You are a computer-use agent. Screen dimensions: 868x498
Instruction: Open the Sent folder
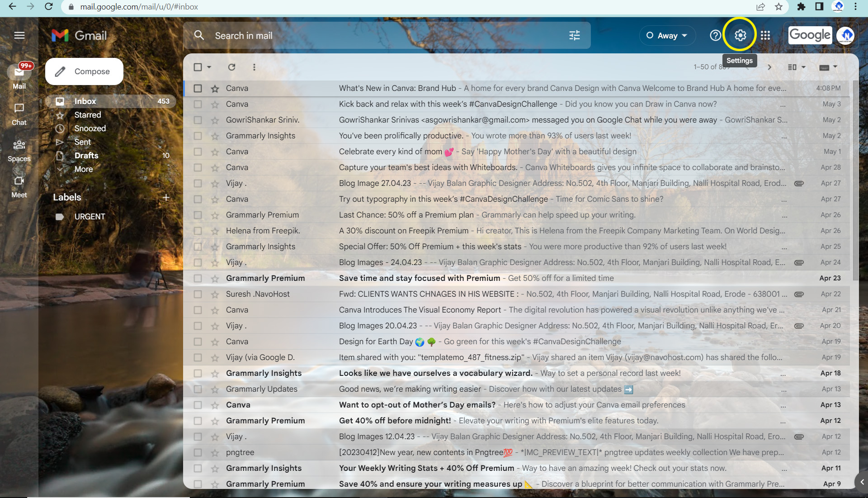coord(83,142)
